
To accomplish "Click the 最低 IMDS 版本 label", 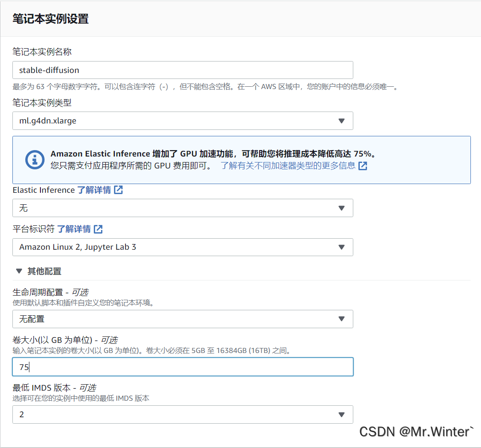I will (x=54, y=388).
